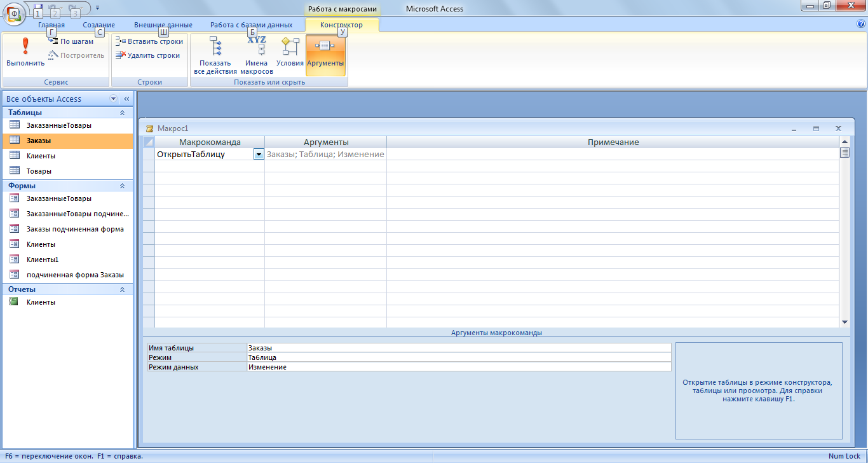Select form Заказы подчиненная форма

point(67,229)
